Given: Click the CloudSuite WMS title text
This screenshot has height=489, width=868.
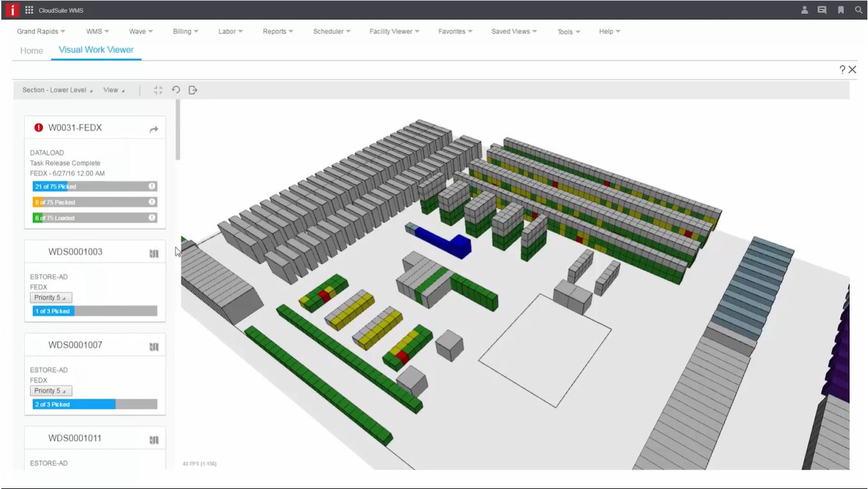Looking at the screenshot, I should point(61,10).
